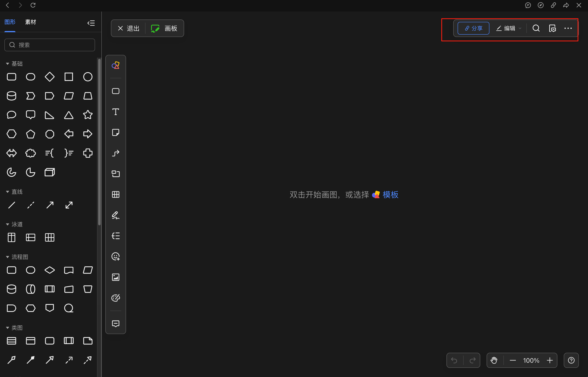This screenshot has height=377, width=588.
Task: Collapse the 泳道 section
Action: (8, 224)
